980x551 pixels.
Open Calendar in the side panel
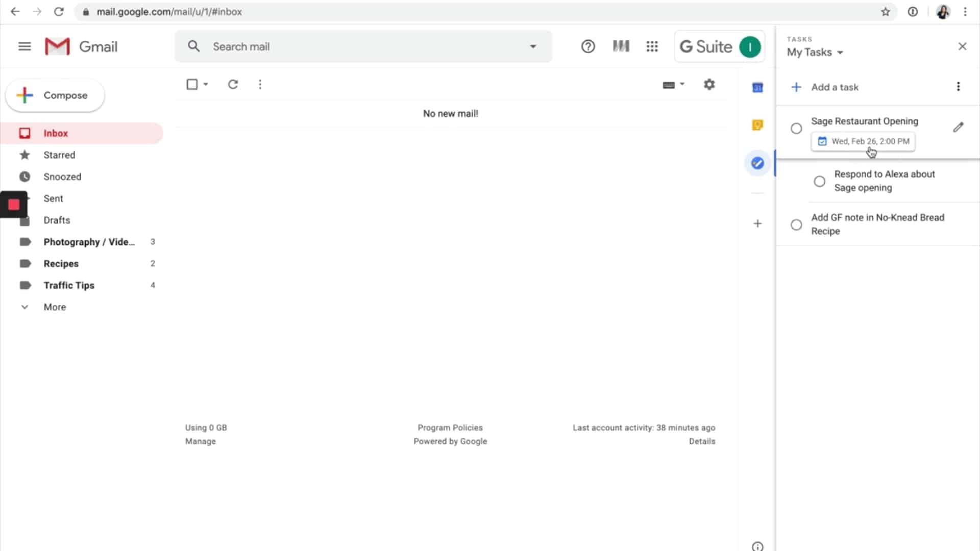point(757,88)
